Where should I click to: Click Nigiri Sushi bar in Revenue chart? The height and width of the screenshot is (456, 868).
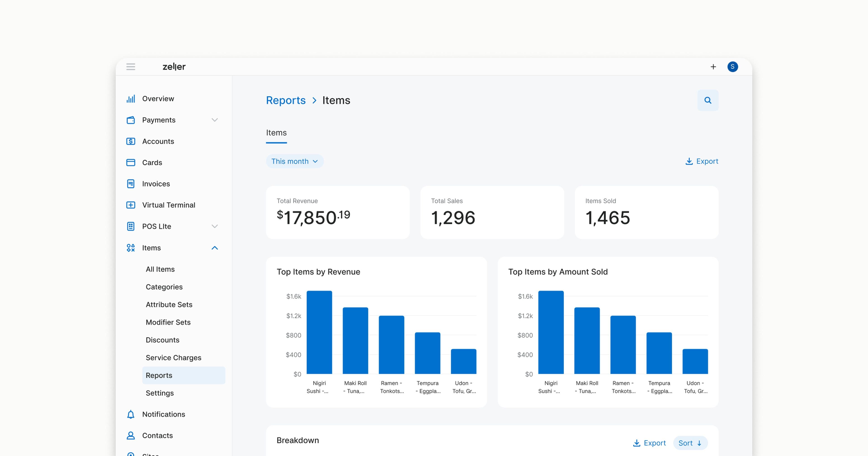click(x=319, y=332)
